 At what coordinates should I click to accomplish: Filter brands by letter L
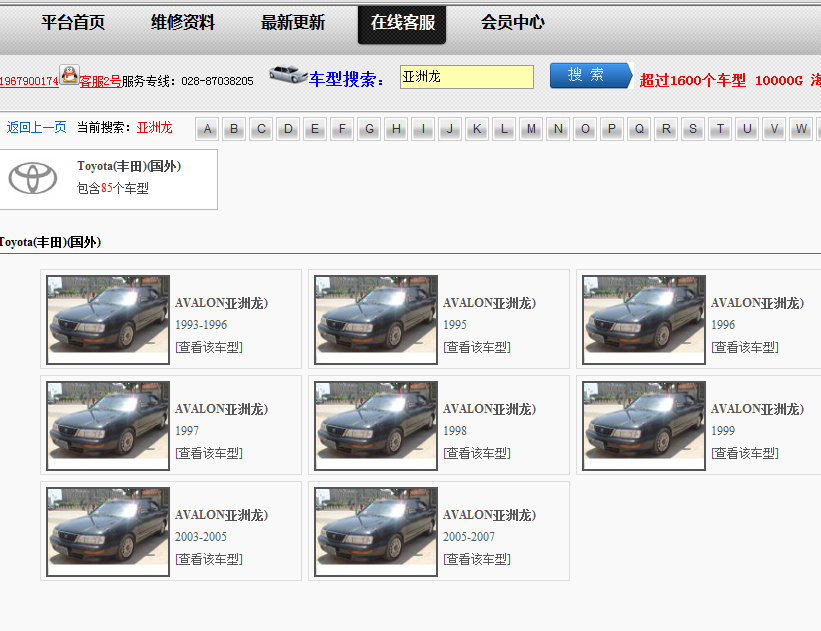coord(504,129)
